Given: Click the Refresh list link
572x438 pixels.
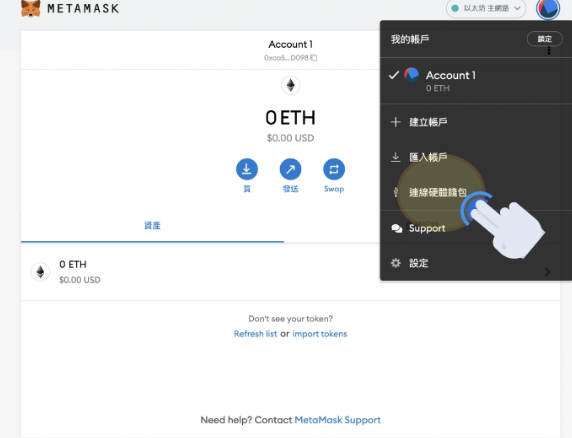Looking at the screenshot, I should coord(255,334).
